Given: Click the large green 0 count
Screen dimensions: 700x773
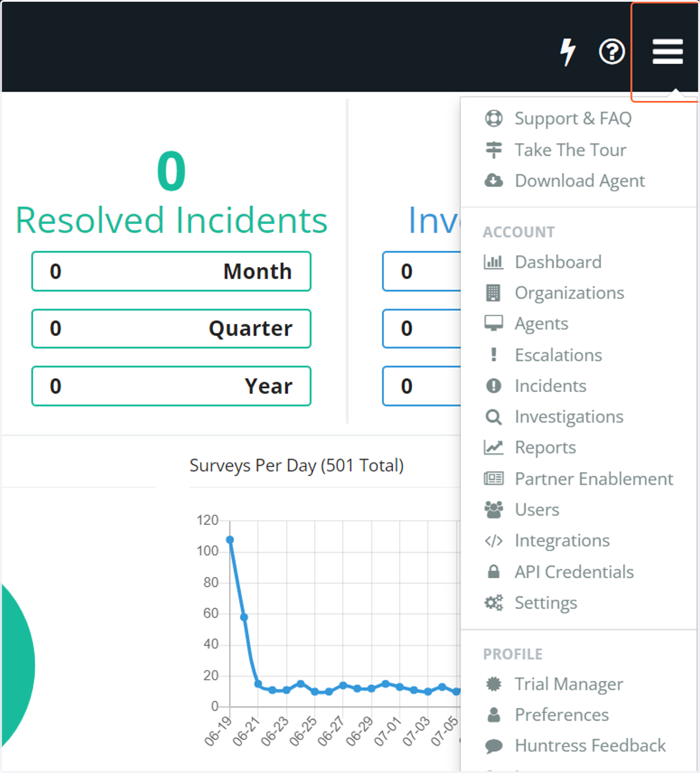Looking at the screenshot, I should pos(171,171).
